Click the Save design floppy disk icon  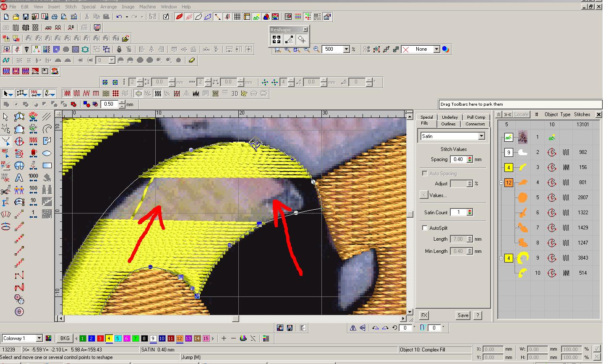[x=26, y=17]
